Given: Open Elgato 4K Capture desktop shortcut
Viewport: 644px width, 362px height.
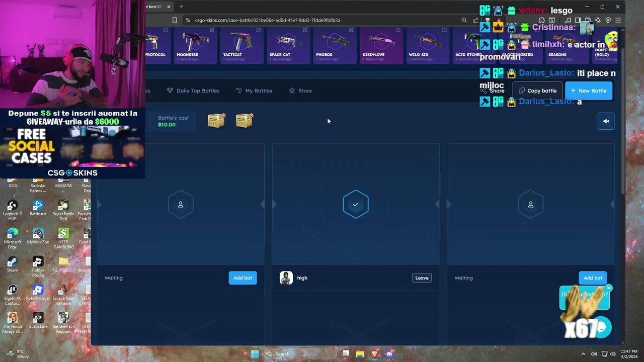Looking at the screenshot, I should click(x=13, y=295).
